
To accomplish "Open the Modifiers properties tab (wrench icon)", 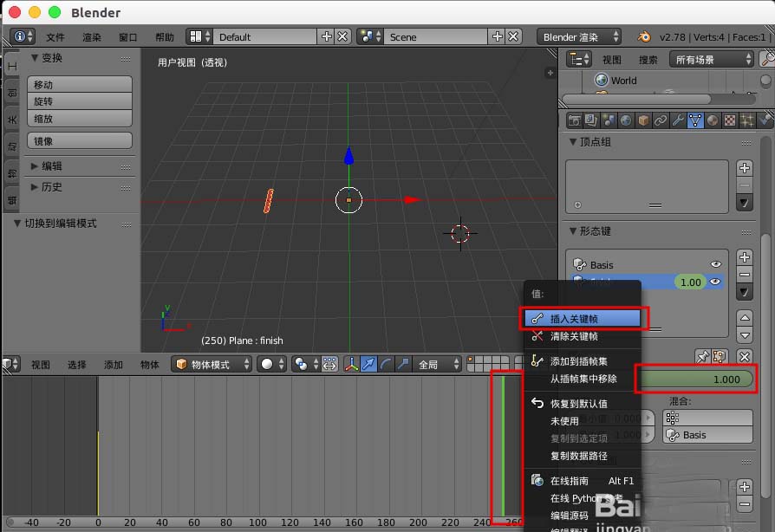I will [678, 120].
